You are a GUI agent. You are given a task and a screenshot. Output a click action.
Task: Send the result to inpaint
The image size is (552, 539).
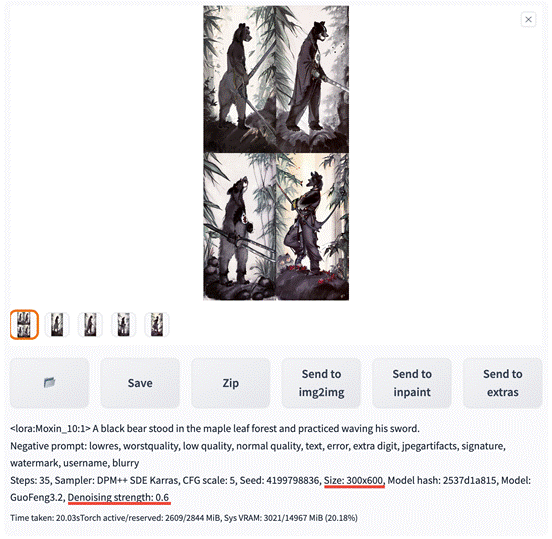tap(412, 383)
